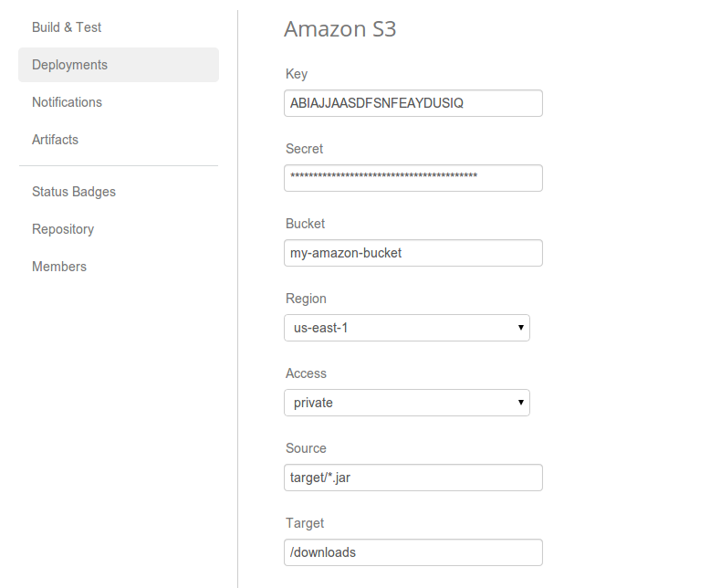Screen dimensions: 710x588
Task: Expand the Region dropdown showing us-east-1
Action: [406, 328]
